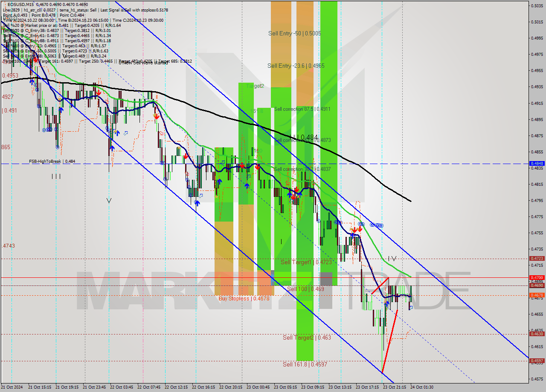Click the 'I I I' wave label below FSB line
The image size is (546, 392).
(x=56, y=176)
